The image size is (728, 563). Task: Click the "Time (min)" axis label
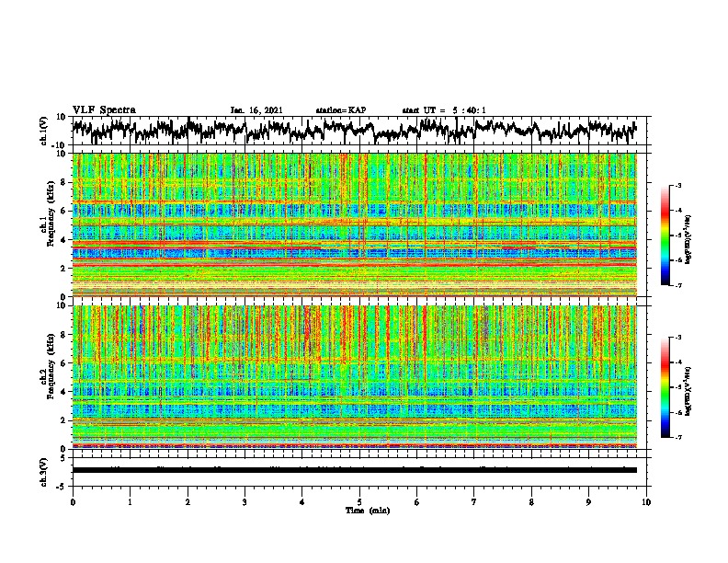[x=368, y=511]
